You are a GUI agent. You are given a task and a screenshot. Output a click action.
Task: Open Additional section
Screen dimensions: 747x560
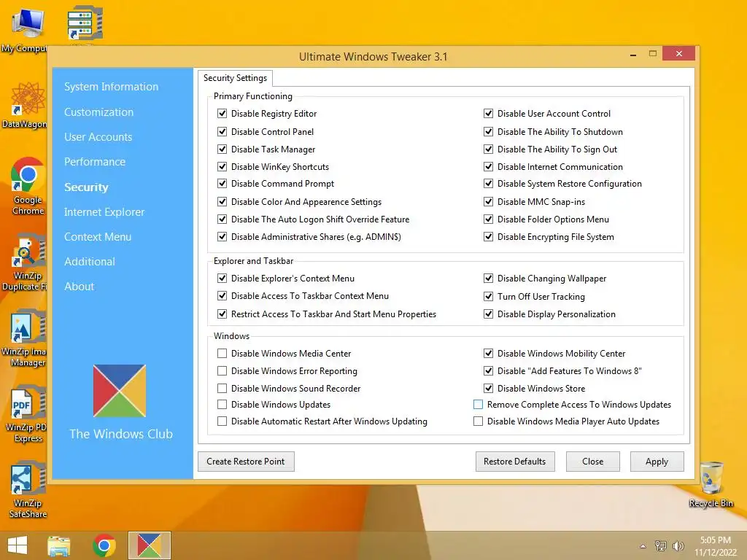(90, 262)
